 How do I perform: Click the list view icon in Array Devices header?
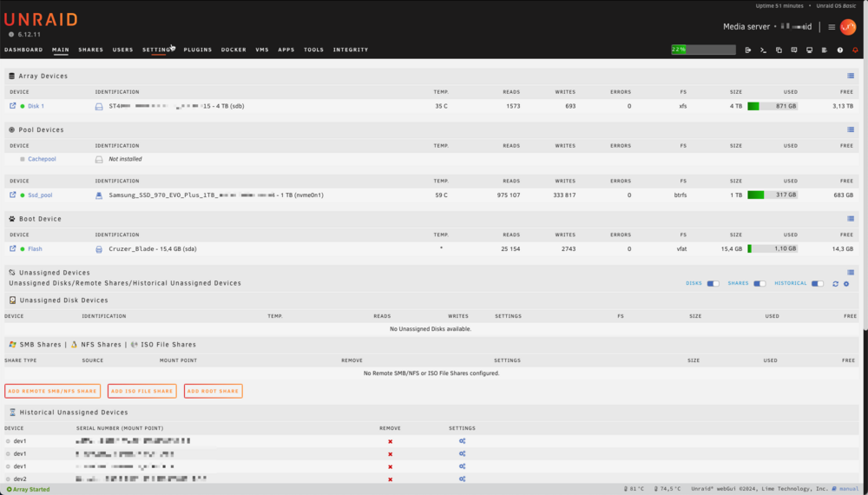[851, 76]
